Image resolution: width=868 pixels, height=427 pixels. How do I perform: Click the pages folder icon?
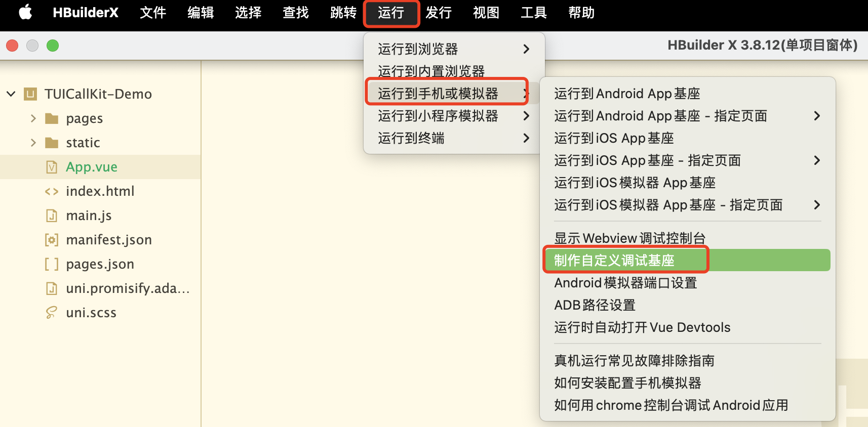pyautogui.click(x=52, y=118)
